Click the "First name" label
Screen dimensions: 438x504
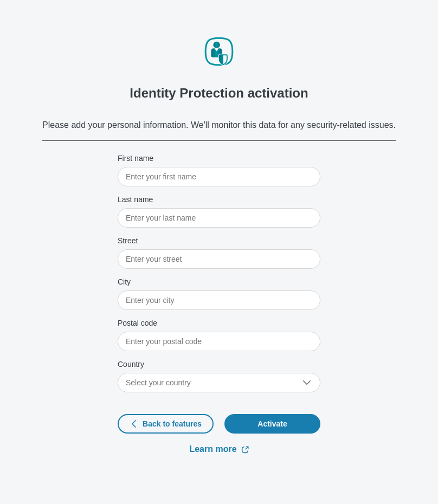pos(136,158)
